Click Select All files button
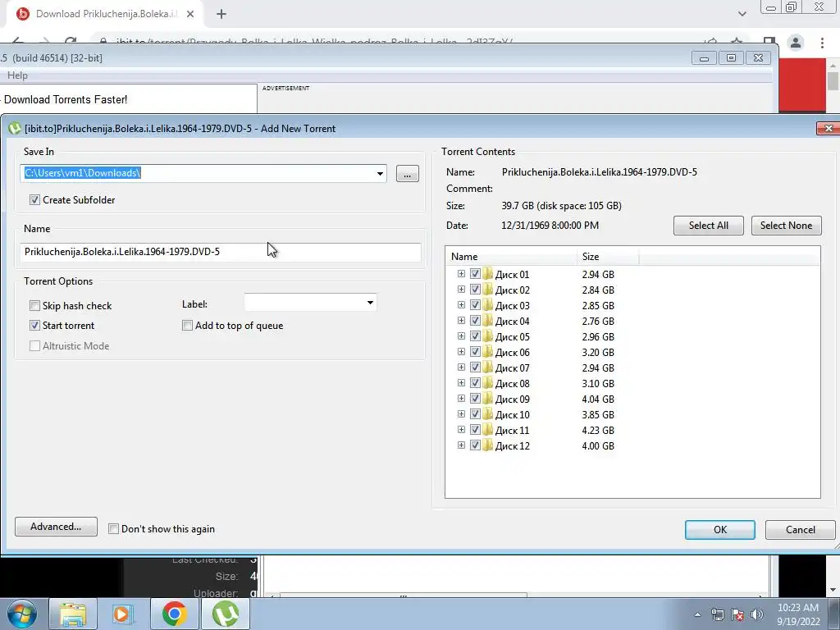Image resolution: width=840 pixels, height=630 pixels. pyautogui.click(x=708, y=226)
